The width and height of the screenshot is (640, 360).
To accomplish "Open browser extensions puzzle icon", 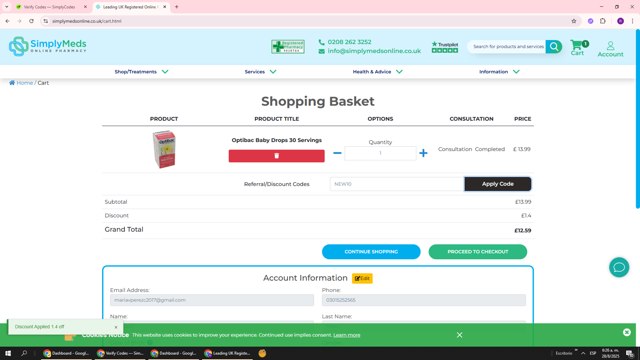I will (603, 21).
